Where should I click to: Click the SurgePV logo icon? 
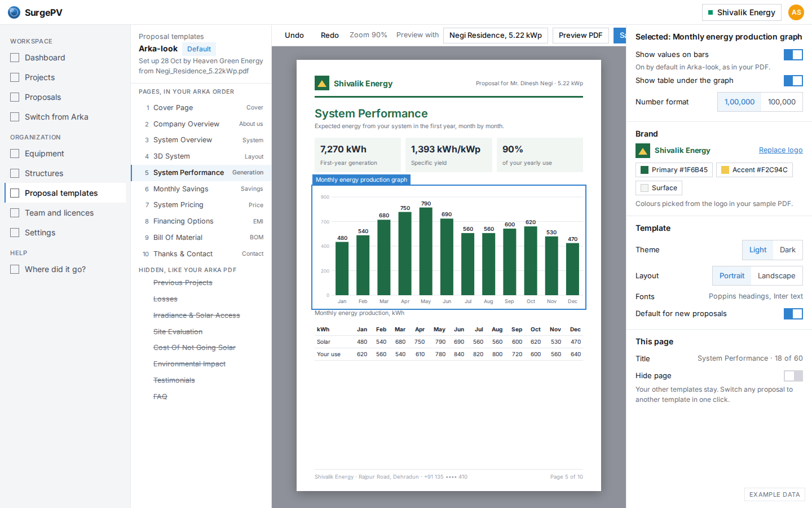point(14,12)
